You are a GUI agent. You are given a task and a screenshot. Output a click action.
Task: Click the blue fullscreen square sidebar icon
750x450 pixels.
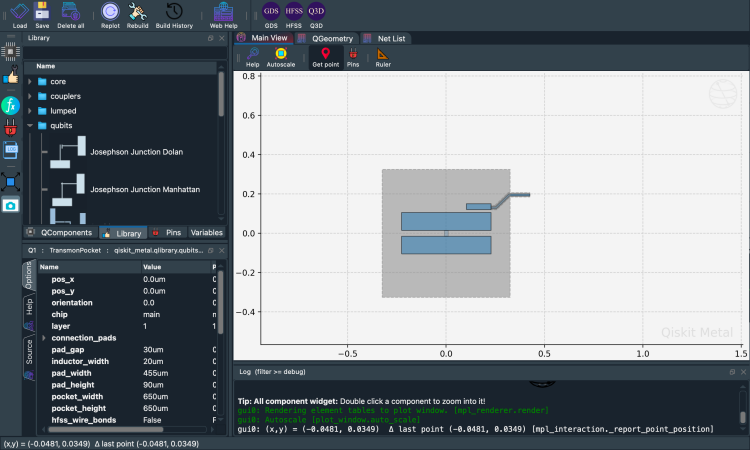click(11, 182)
